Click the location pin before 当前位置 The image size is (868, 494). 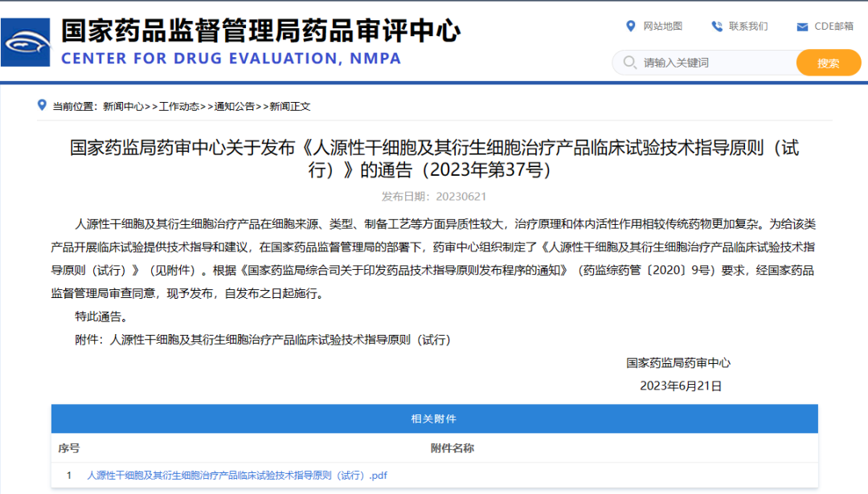(x=42, y=105)
